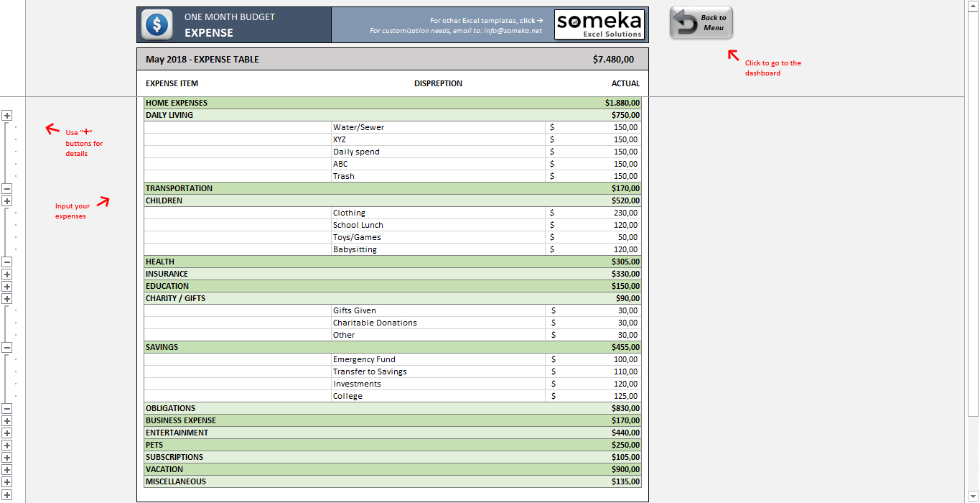This screenshot has height=503, width=980.
Task: Click plus outline button level with VACATION row
Action: (7, 469)
